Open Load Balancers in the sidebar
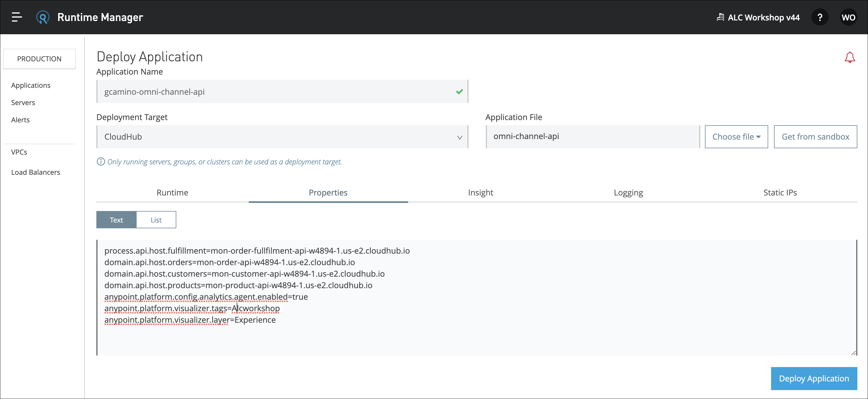Viewport: 868px width, 399px height. 35,172
